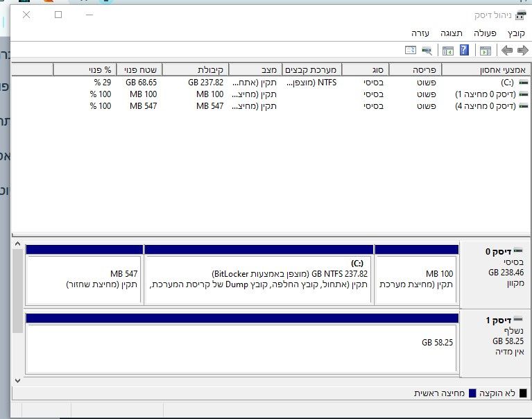
Task: Click the GB 237.82 capacity cell
Action: 205,83
